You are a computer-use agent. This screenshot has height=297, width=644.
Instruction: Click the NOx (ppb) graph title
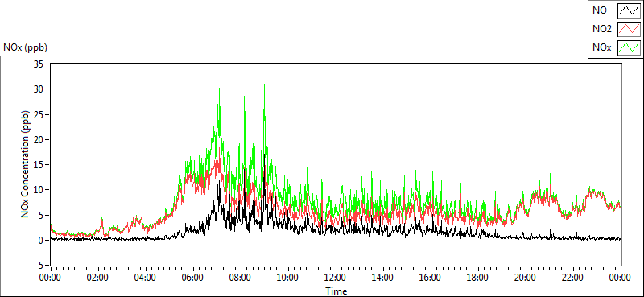(x=26, y=47)
